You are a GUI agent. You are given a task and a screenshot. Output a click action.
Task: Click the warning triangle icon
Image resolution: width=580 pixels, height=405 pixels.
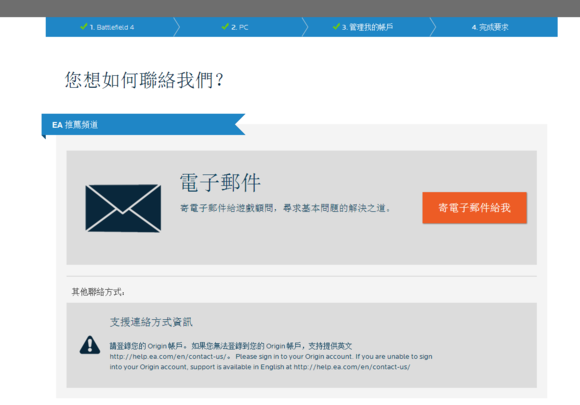[x=90, y=345]
